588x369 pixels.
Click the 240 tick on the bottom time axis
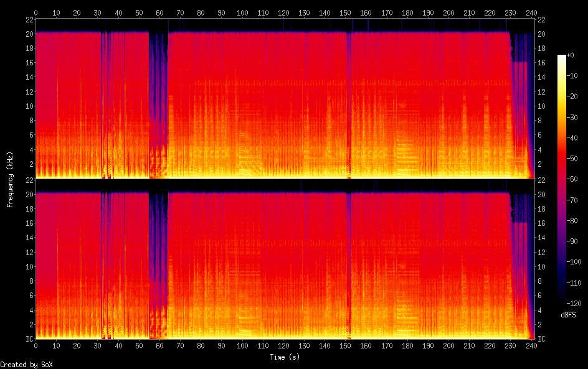pos(531,345)
